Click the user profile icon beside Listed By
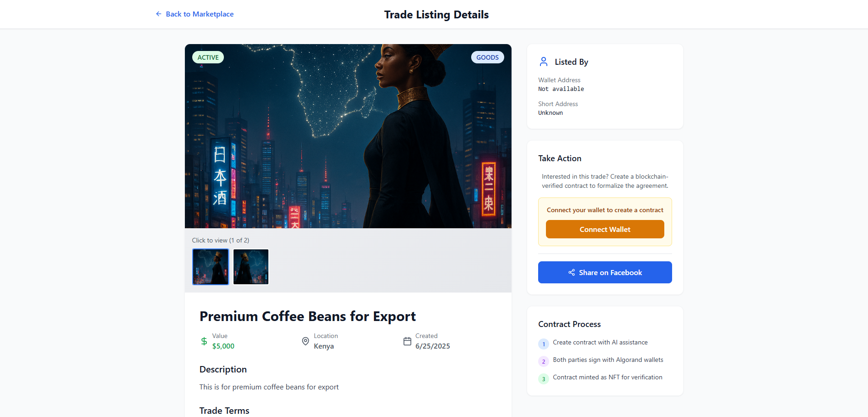 pyautogui.click(x=544, y=62)
